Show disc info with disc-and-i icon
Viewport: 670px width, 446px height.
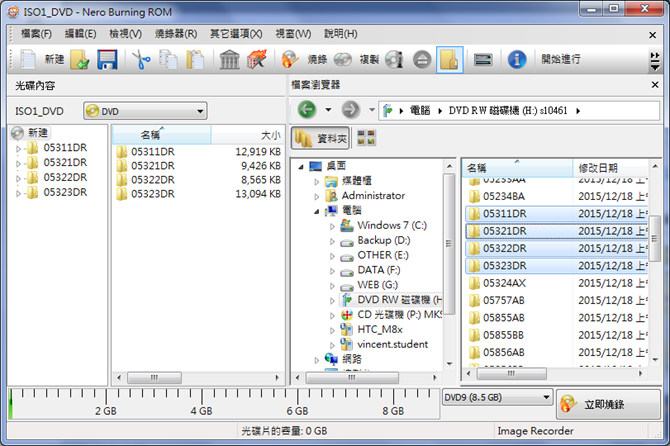pos(394,59)
